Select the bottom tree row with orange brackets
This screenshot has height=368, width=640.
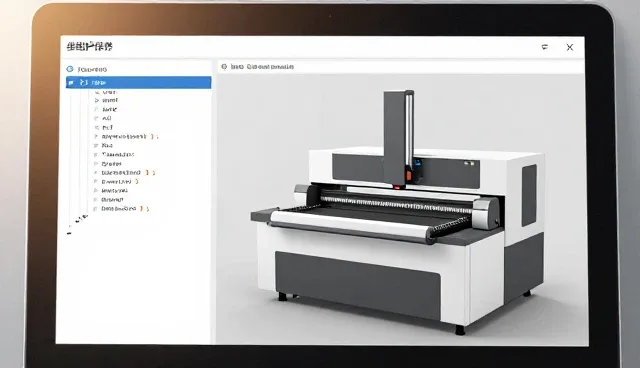point(122,208)
